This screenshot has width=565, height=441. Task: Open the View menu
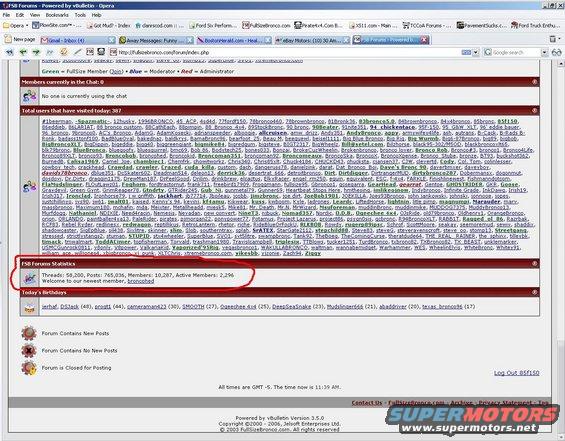(35, 15)
